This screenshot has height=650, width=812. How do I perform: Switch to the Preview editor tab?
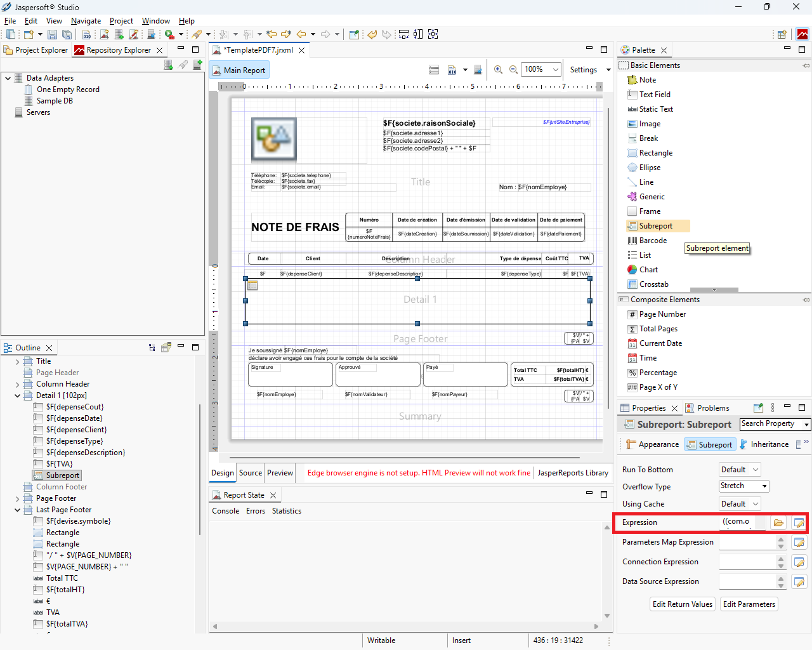pos(280,473)
